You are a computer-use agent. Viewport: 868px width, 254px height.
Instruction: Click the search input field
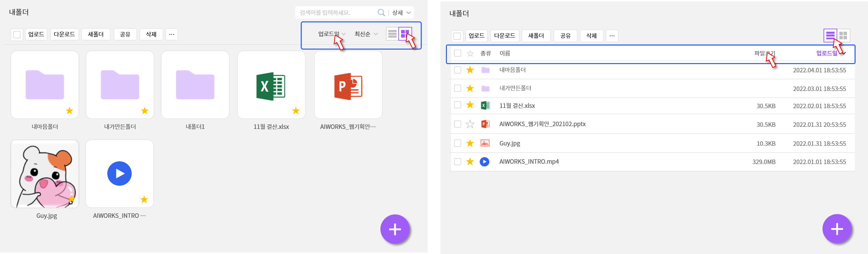(x=336, y=13)
